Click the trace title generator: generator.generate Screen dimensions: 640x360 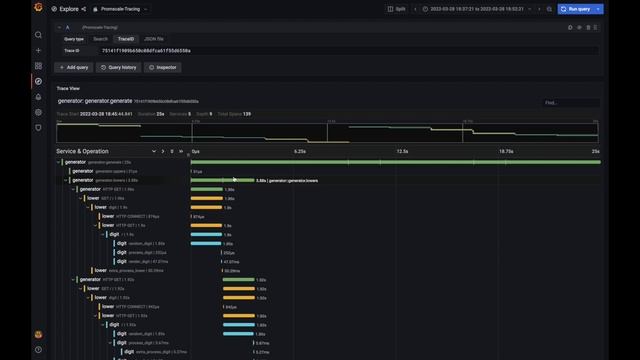click(95, 101)
